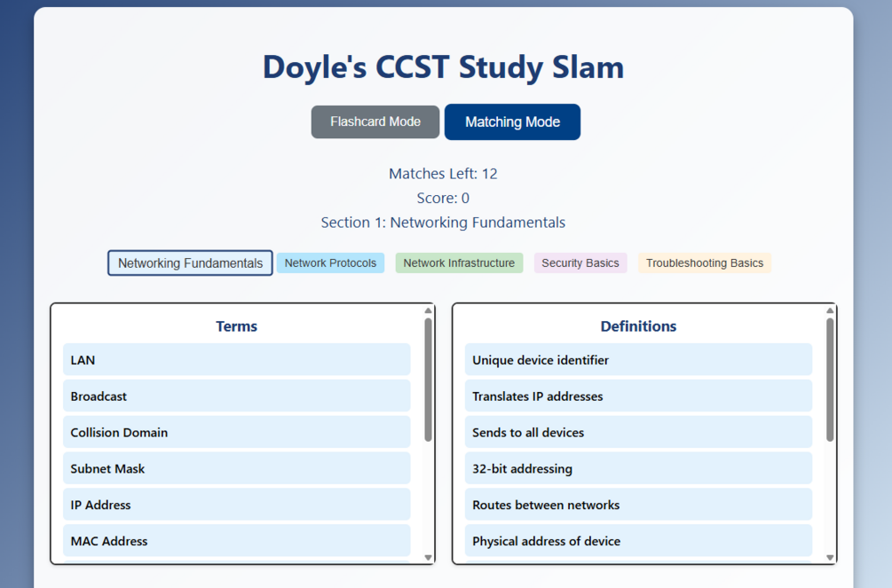
Task: Select the IP Address term card
Action: coord(237,505)
